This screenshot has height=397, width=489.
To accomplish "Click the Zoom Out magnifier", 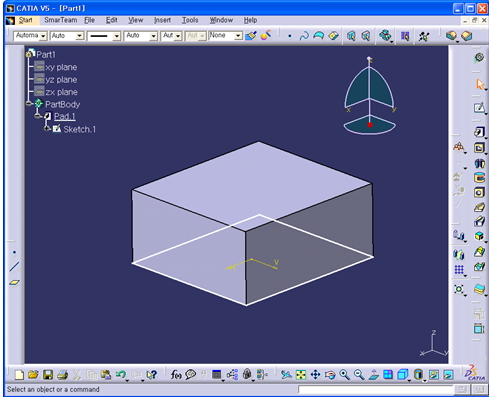I will tap(359, 375).
